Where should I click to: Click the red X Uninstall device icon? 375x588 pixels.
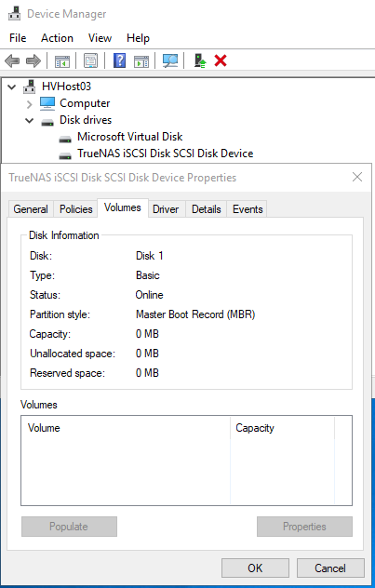pos(221,60)
